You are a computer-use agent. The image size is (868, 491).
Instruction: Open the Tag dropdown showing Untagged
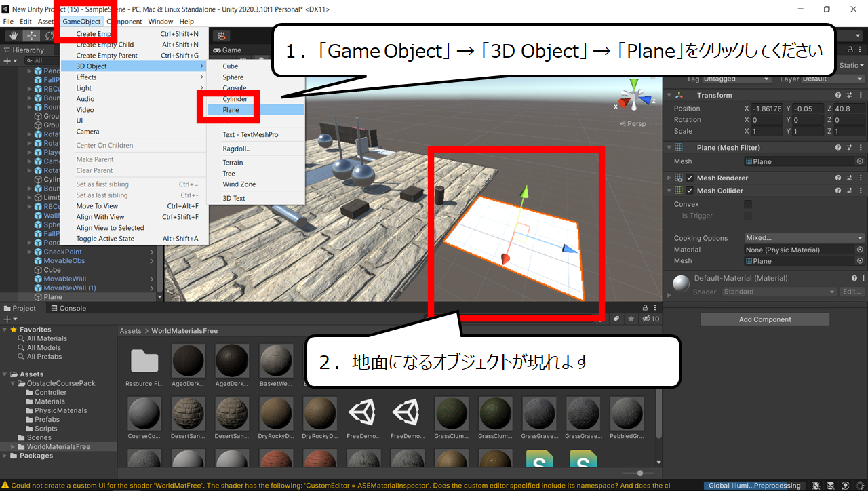[736, 79]
